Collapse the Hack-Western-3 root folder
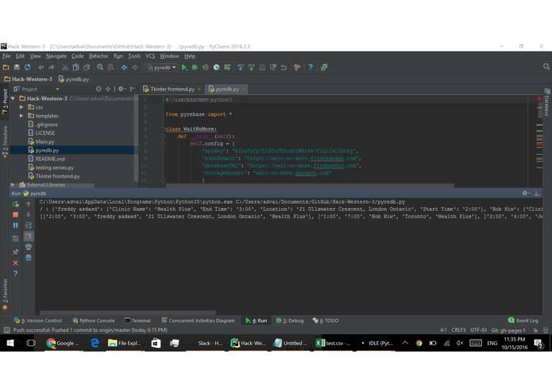Image resolution: width=552 pixels, height=392 pixels. (x=13, y=98)
